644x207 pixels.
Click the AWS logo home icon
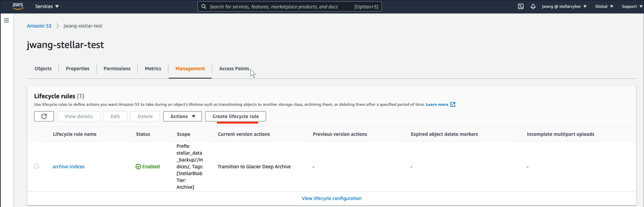(18, 6)
